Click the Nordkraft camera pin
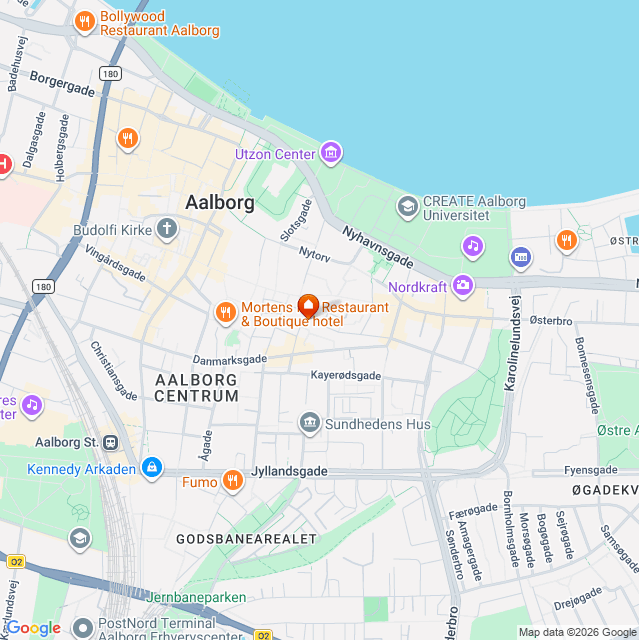The height and width of the screenshot is (640, 639). 463,285
